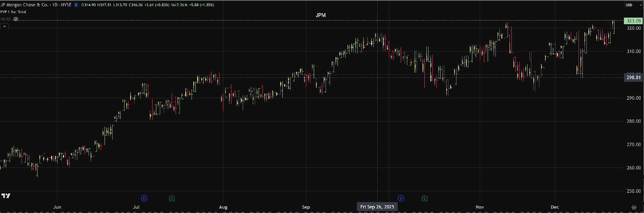Screen dimensions: 644x213
Task: Click the 298.81 price level label
Action: tap(633, 77)
